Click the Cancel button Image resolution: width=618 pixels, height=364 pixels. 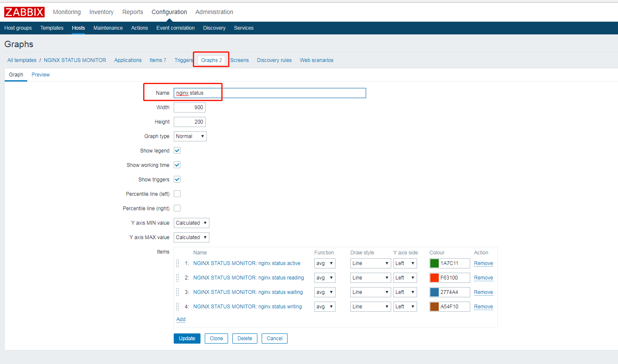[x=274, y=339]
